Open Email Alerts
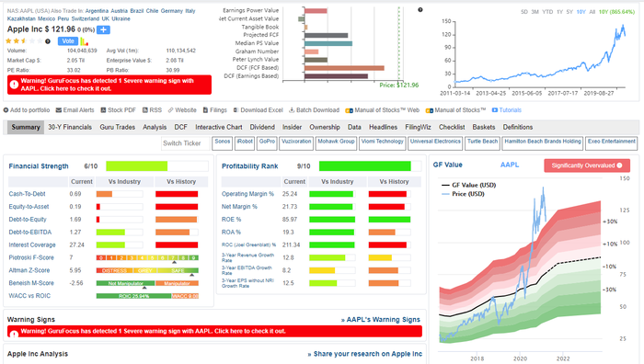644x364 pixels. point(75,110)
